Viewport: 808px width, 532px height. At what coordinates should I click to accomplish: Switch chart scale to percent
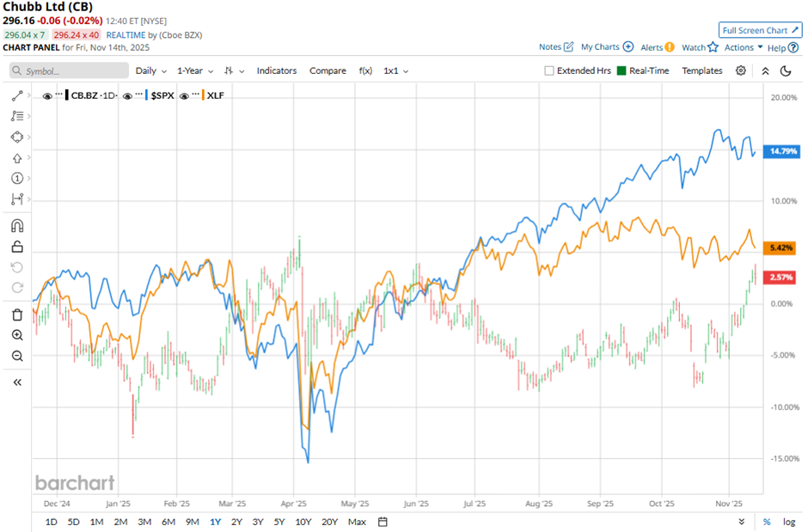point(767,522)
